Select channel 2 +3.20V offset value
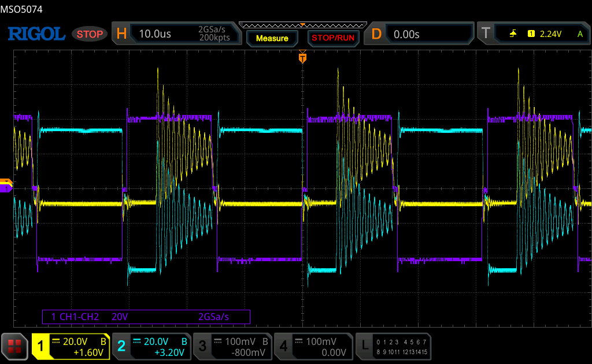Image resolution: width=592 pixels, height=364 pixels. click(x=169, y=352)
